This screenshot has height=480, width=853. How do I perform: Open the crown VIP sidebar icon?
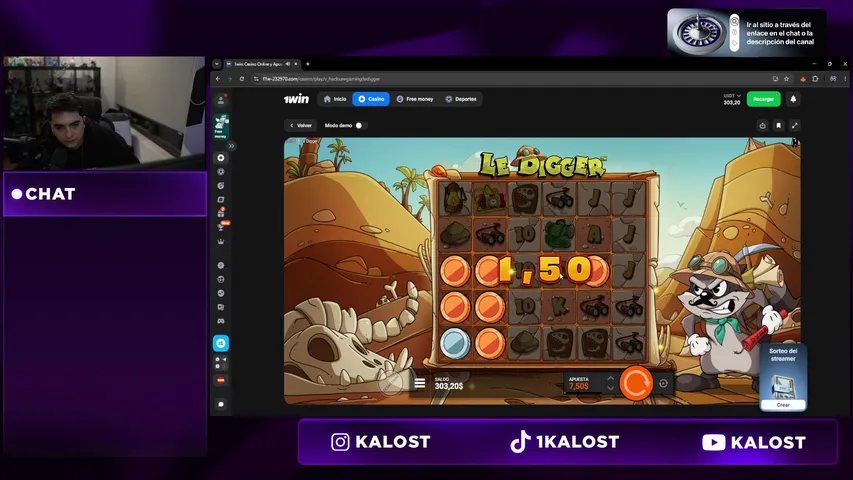pyautogui.click(x=221, y=241)
